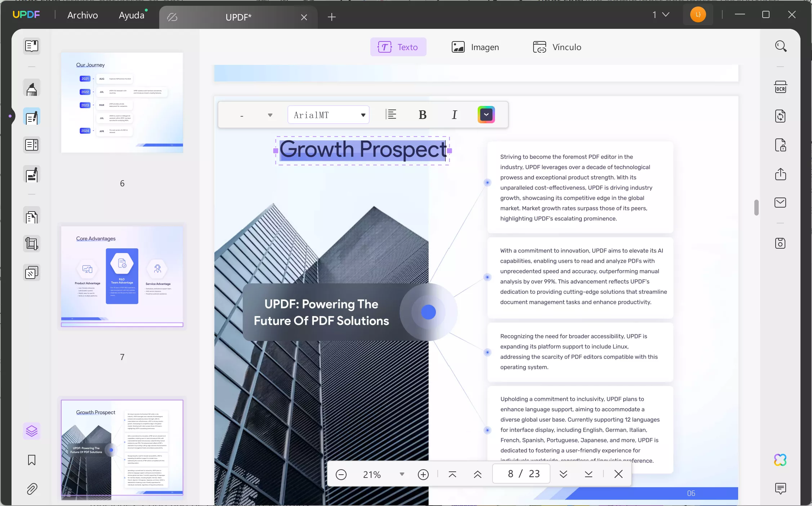
Task: Click the zoom out minus button
Action: pyautogui.click(x=341, y=474)
